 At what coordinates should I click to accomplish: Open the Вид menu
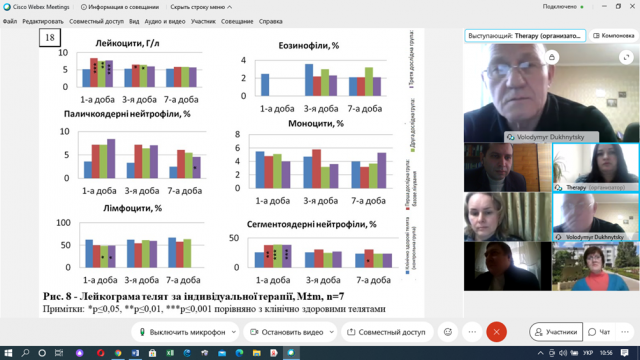click(x=134, y=21)
